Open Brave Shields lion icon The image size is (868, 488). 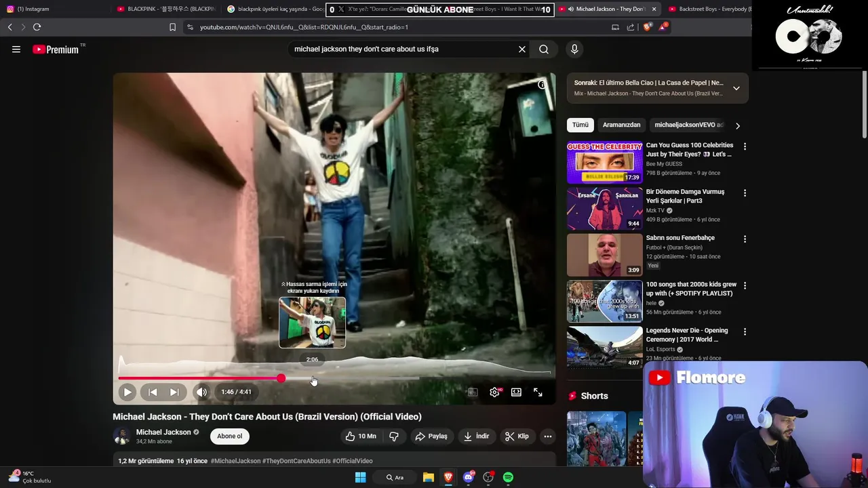(x=647, y=27)
